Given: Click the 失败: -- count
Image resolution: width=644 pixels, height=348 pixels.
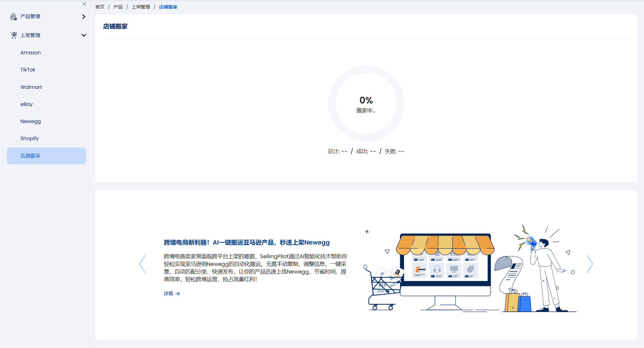Looking at the screenshot, I should 394,151.
